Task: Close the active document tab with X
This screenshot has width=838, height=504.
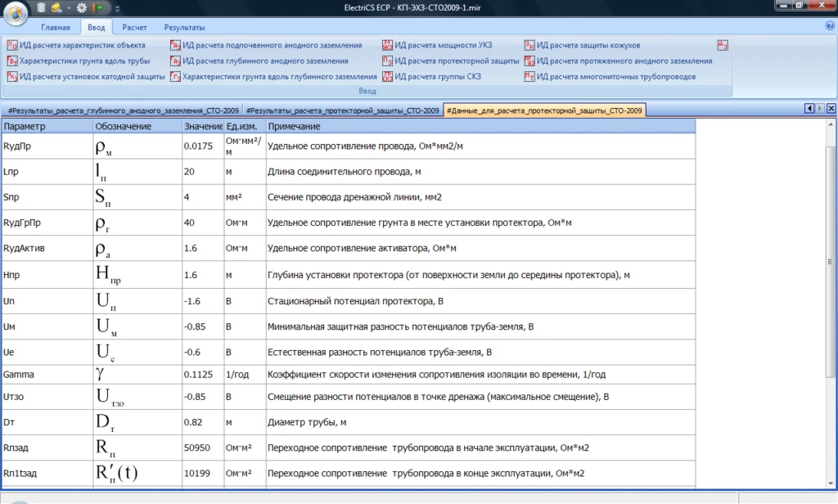Action: [x=831, y=109]
